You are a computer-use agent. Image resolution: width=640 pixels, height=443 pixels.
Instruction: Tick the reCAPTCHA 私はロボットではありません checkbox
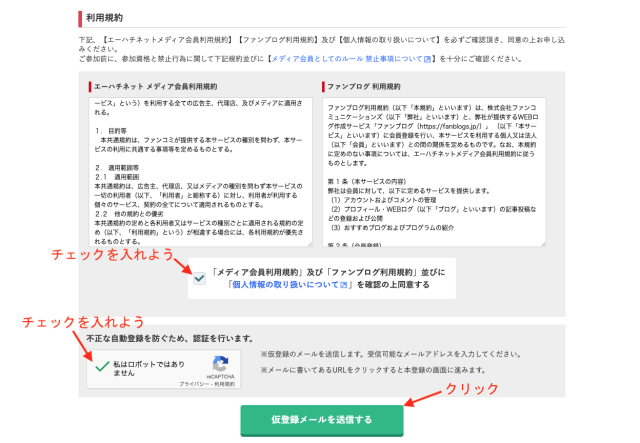(x=102, y=367)
